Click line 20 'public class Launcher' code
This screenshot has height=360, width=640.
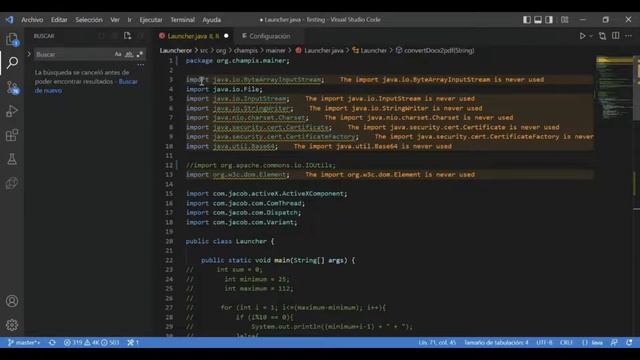pos(230,241)
